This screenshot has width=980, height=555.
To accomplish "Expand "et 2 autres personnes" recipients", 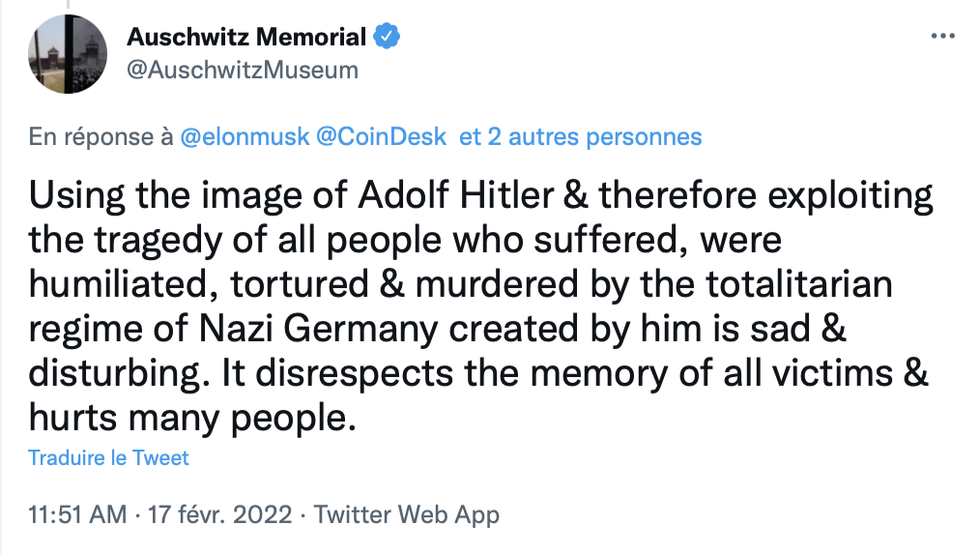I will (580, 136).
